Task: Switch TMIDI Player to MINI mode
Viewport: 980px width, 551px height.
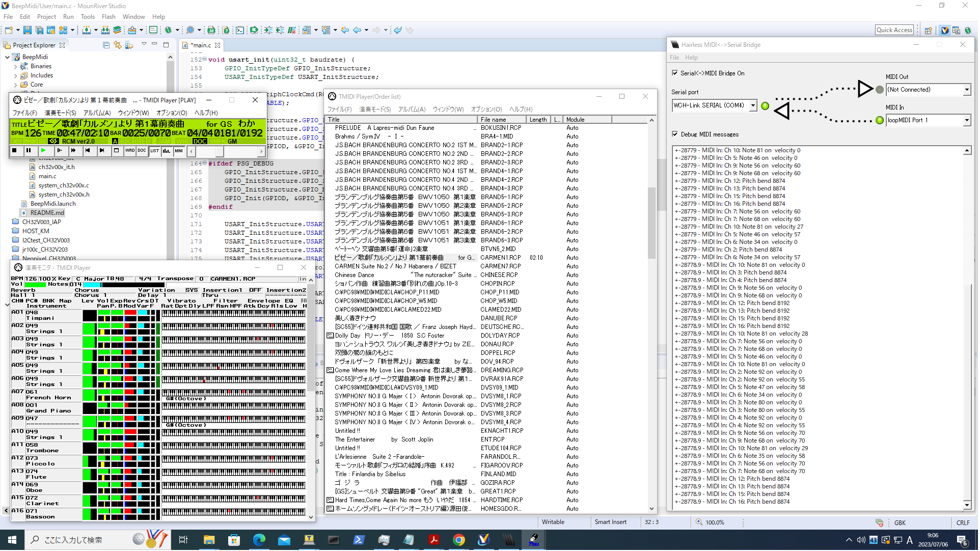Action: click(179, 151)
